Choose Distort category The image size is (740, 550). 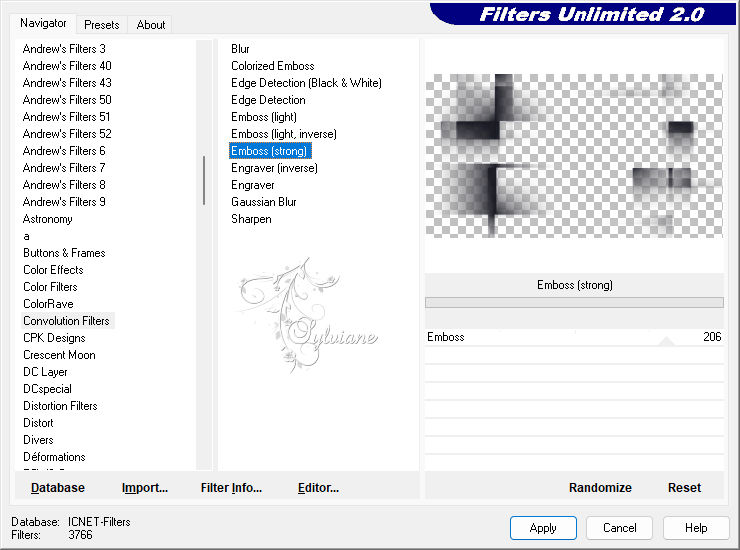38,423
